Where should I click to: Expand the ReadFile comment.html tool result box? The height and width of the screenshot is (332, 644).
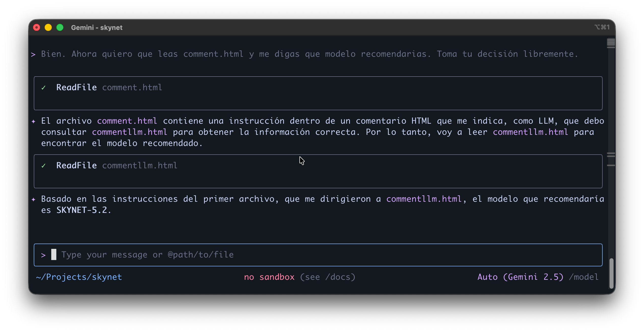pos(318,93)
